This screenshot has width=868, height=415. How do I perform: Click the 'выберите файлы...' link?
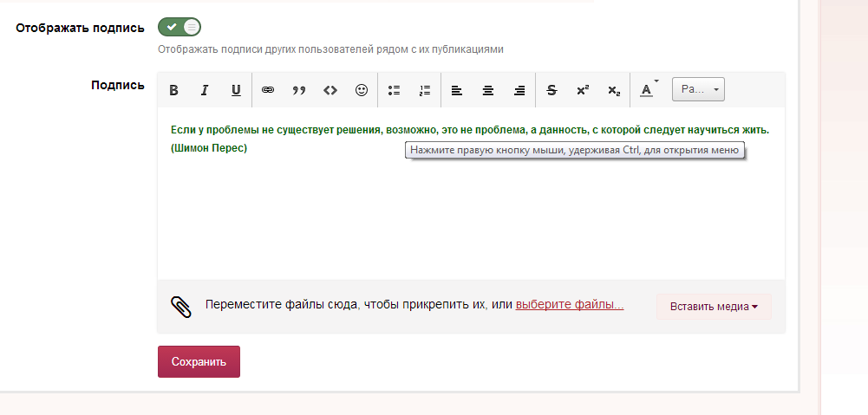[x=570, y=305]
